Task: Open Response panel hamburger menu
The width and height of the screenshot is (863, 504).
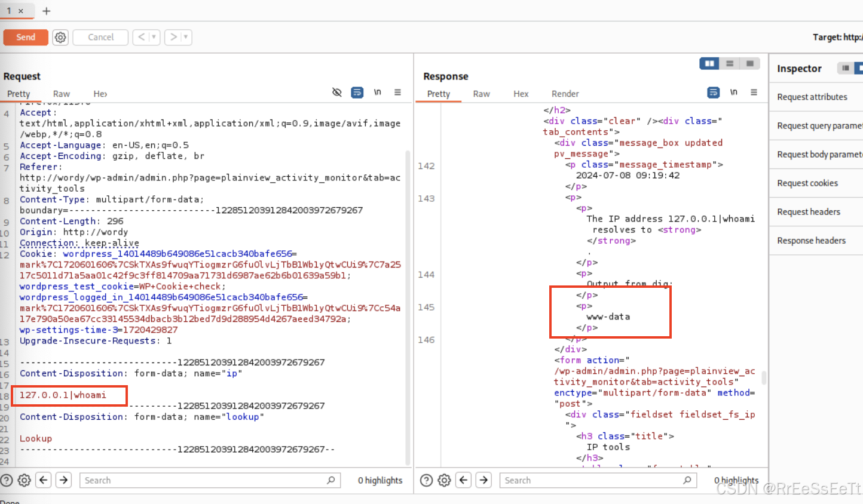Action: (x=754, y=92)
